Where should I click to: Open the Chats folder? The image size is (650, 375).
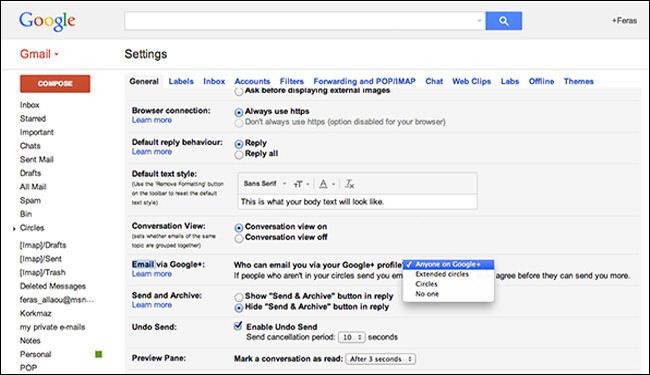coord(30,146)
